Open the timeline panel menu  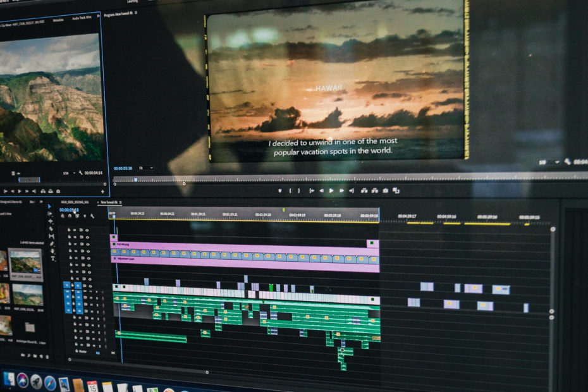121,204
